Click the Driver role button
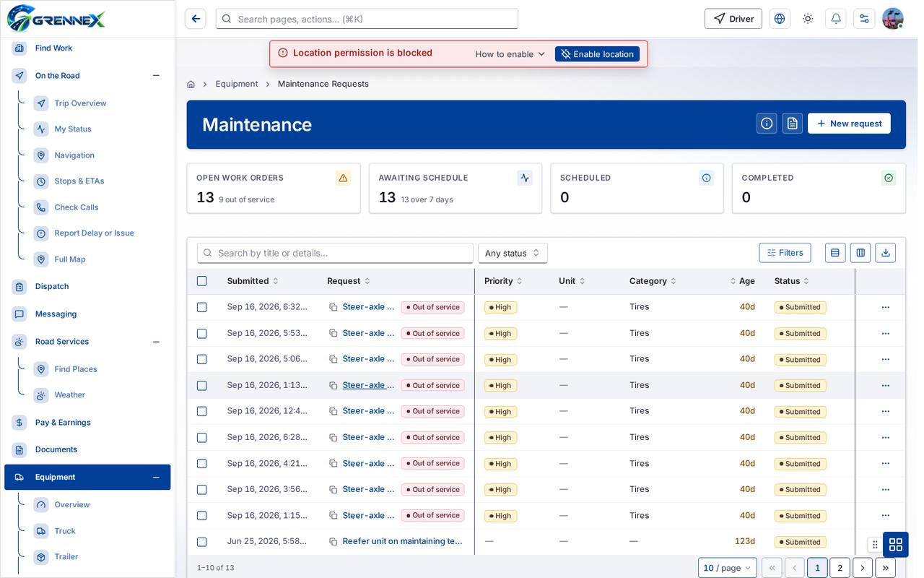 733,19
